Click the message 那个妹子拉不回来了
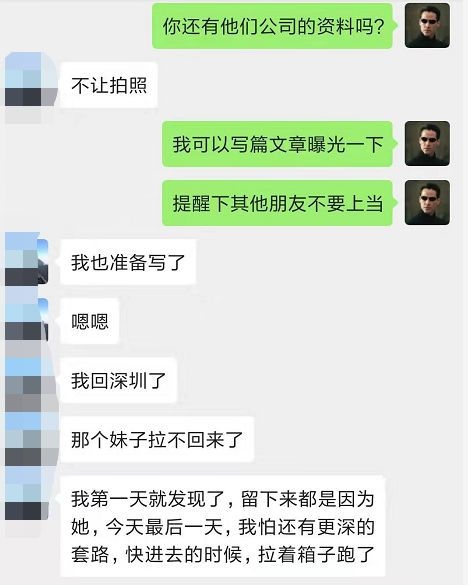 click(x=157, y=439)
